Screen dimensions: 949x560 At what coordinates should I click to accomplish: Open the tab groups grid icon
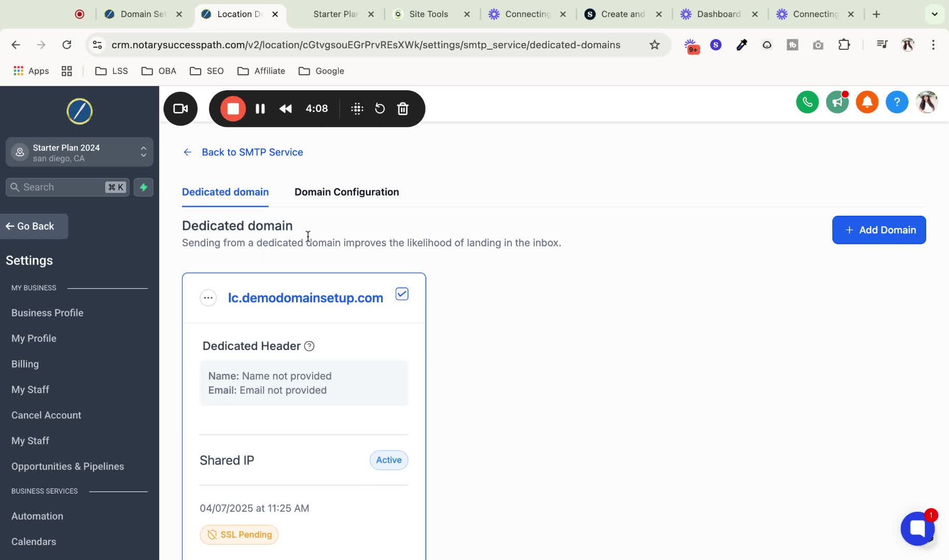point(67,71)
